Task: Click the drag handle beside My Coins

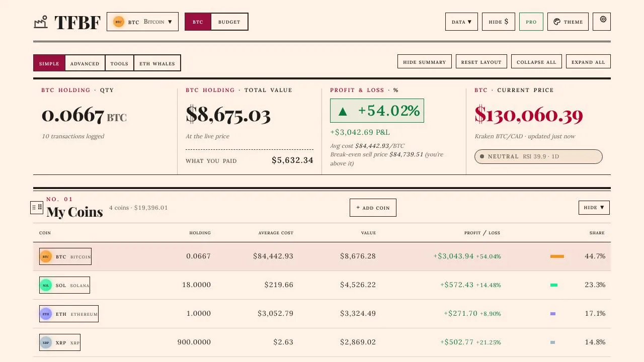Action: click(37, 207)
